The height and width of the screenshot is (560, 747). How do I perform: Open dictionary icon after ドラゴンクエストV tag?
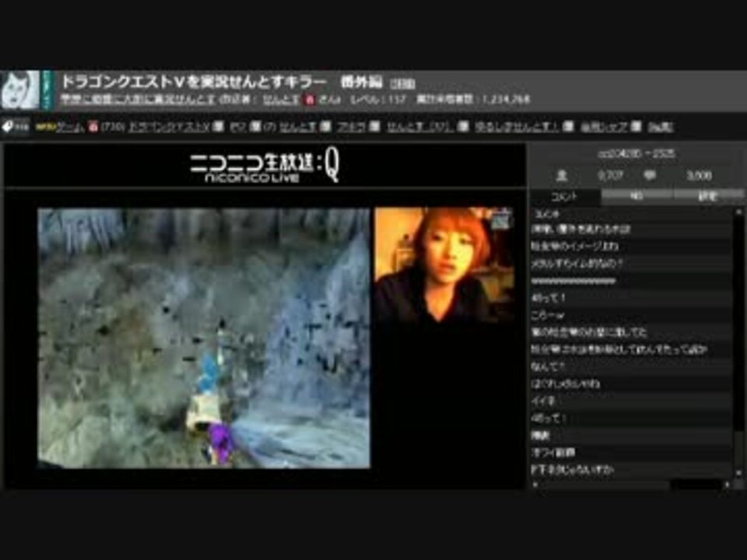point(218,127)
